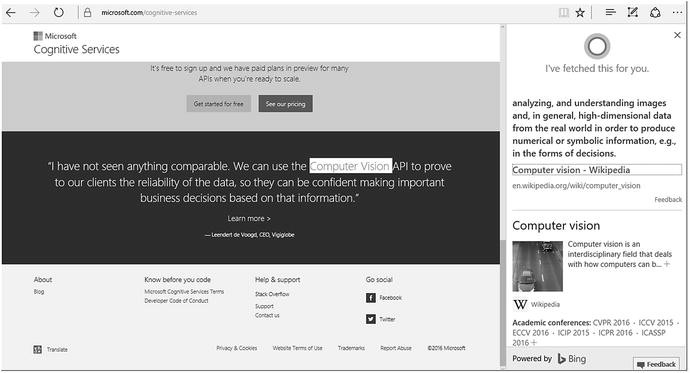Click the Support footer link

(x=264, y=306)
